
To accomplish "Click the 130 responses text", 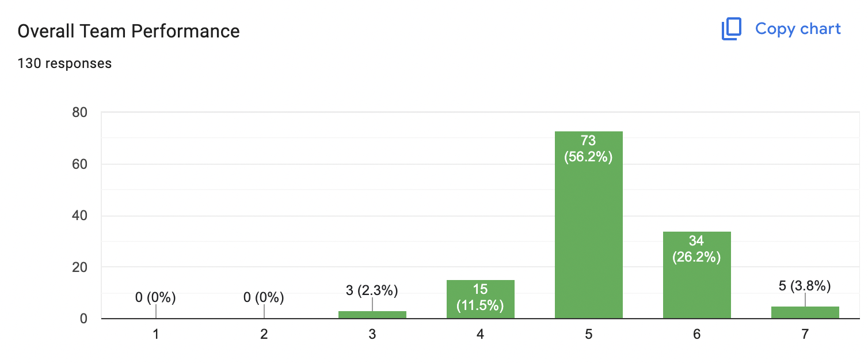I will (64, 63).
